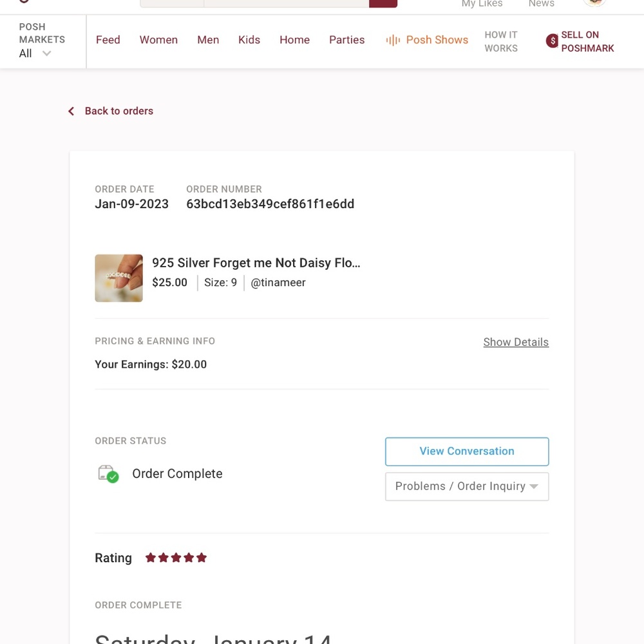Open the Problems / Order Inquiry dropdown

tap(466, 486)
